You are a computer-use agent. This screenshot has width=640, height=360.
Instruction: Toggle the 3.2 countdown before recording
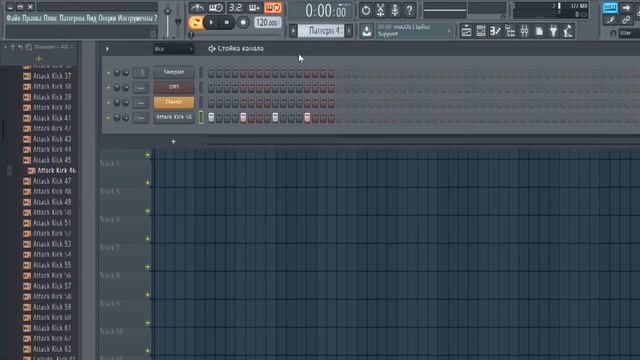point(236,8)
